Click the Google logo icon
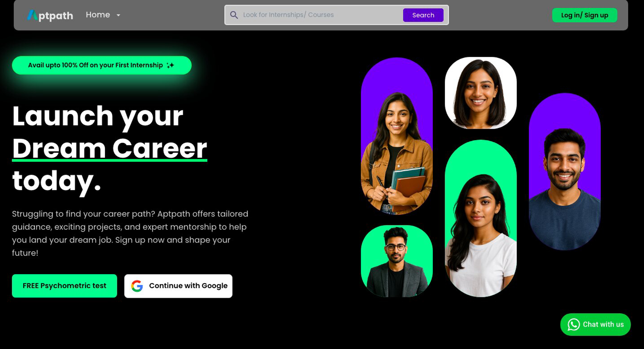 (x=137, y=286)
